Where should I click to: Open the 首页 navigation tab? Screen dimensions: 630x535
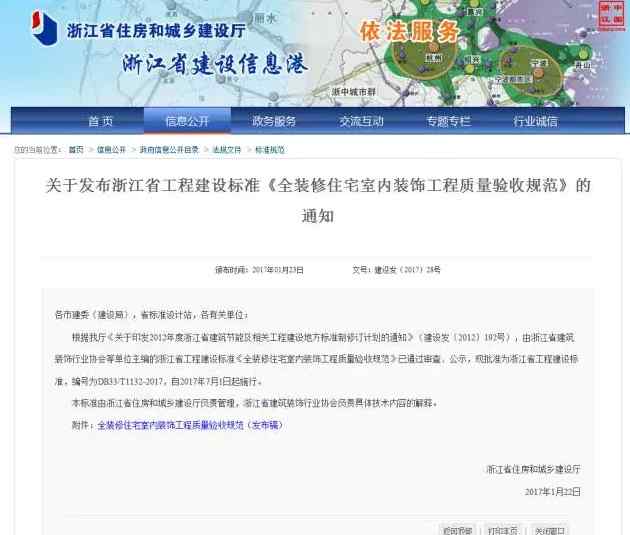pyautogui.click(x=100, y=121)
